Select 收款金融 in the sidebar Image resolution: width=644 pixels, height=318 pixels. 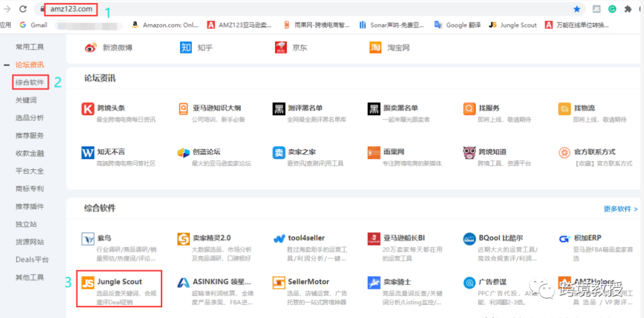pyautogui.click(x=30, y=153)
